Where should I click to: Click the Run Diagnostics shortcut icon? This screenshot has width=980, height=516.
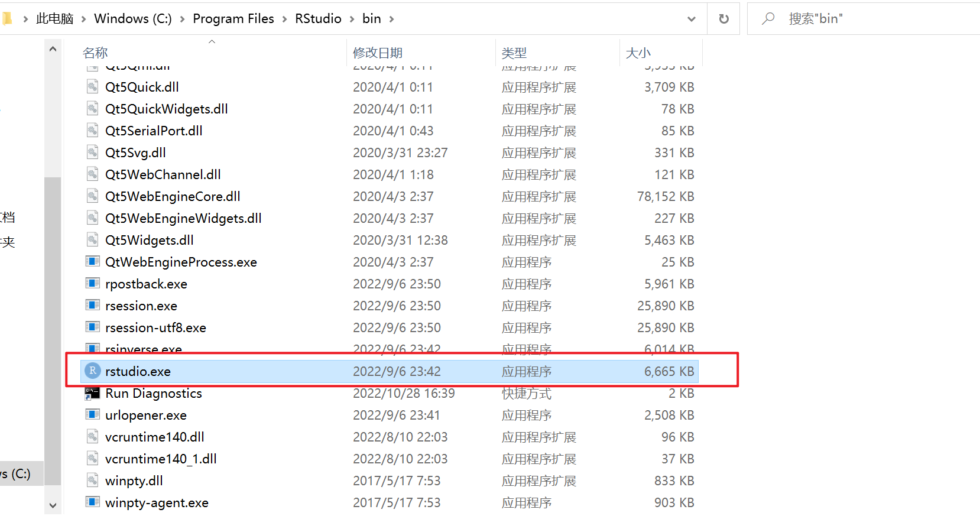coord(93,393)
